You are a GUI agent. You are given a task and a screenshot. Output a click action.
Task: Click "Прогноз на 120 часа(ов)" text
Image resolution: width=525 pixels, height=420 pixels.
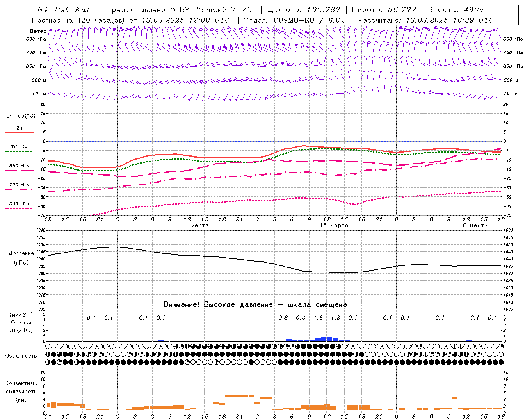pos(79,20)
